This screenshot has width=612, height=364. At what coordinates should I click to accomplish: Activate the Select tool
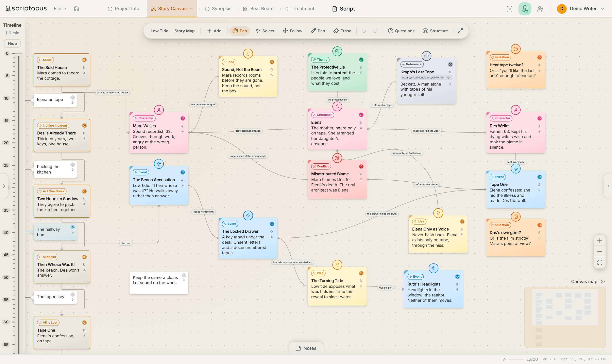[x=265, y=31]
